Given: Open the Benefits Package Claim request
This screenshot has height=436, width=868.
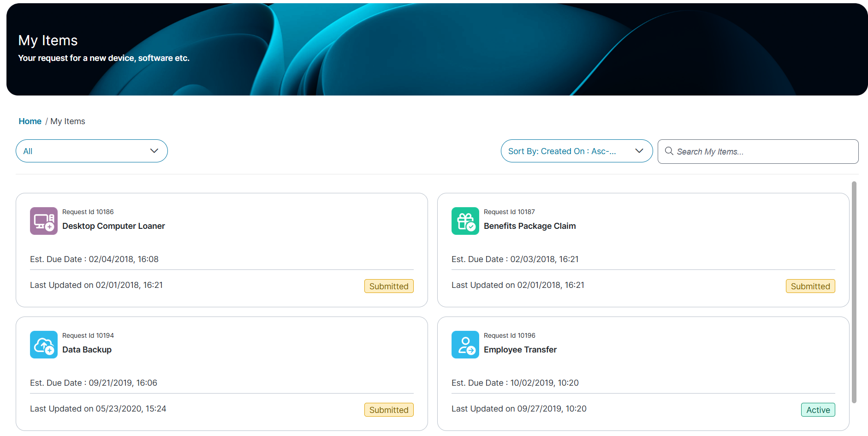Looking at the screenshot, I should pos(529,226).
